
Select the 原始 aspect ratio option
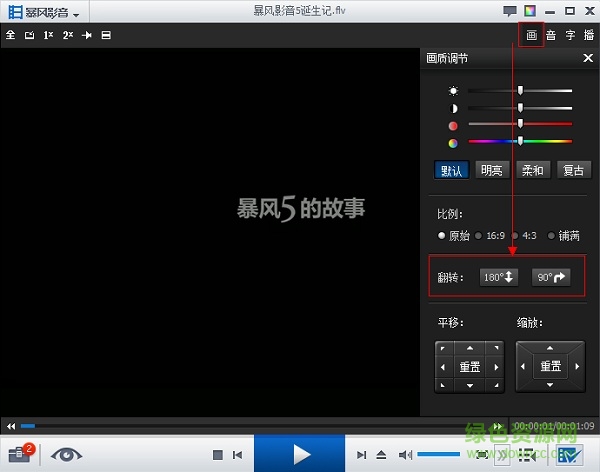pos(453,236)
